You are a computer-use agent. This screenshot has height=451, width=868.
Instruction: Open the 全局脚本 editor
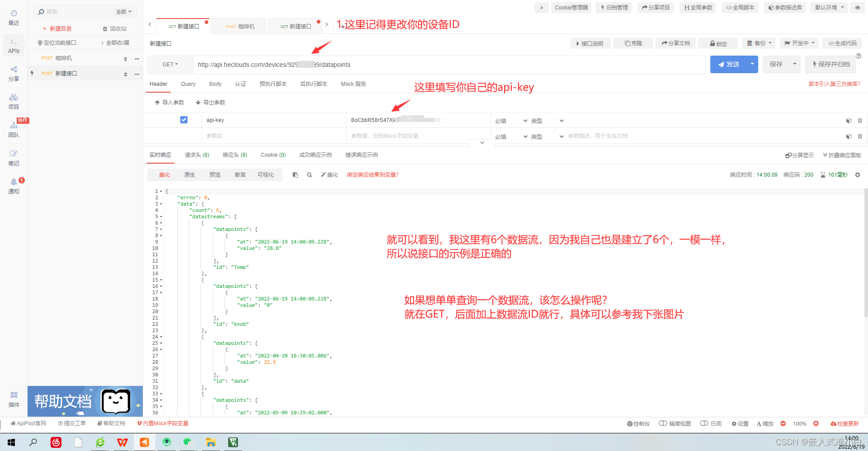pos(740,7)
